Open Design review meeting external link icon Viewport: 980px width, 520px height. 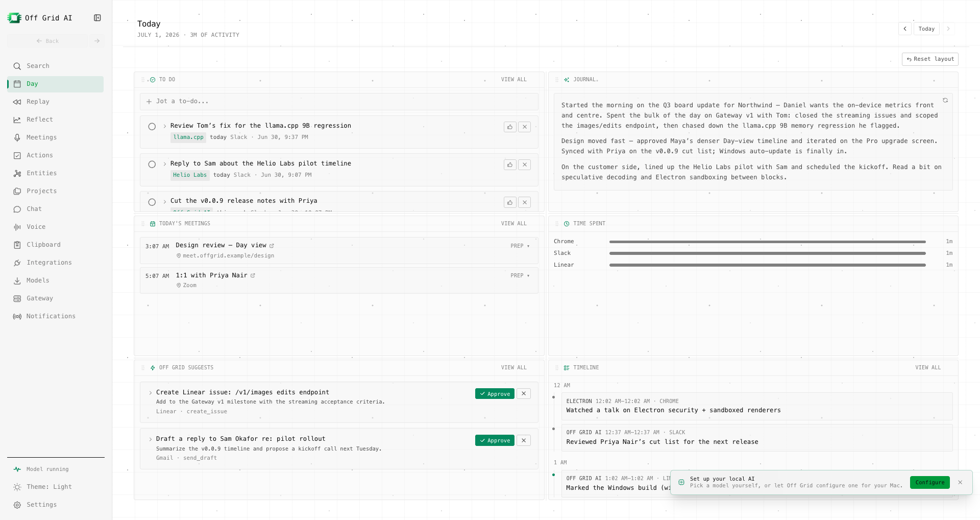272,246
